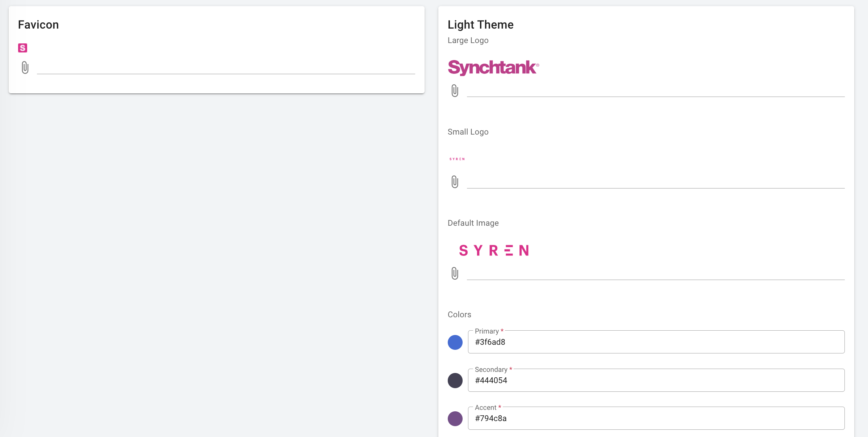868x437 pixels.
Task: Click the SYREN default image preview
Action: [494, 250]
